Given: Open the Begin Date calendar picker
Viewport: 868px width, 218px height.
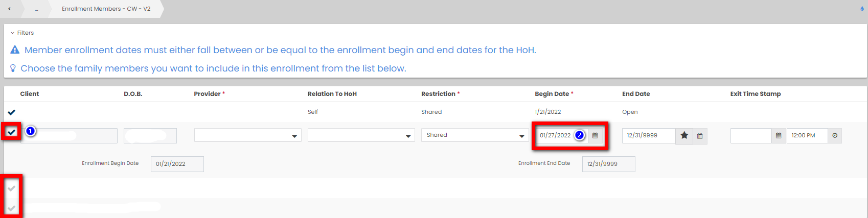Looking at the screenshot, I should coord(595,136).
